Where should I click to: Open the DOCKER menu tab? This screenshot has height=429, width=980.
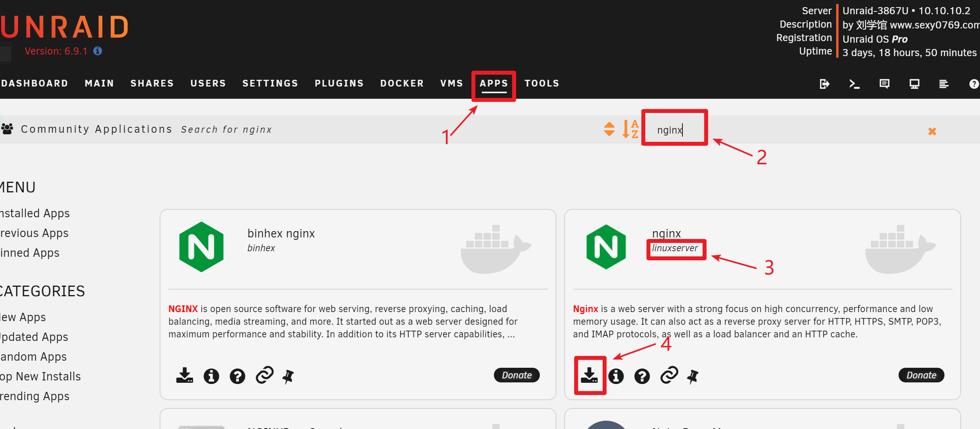pyautogui.click(x=400, y=83)
